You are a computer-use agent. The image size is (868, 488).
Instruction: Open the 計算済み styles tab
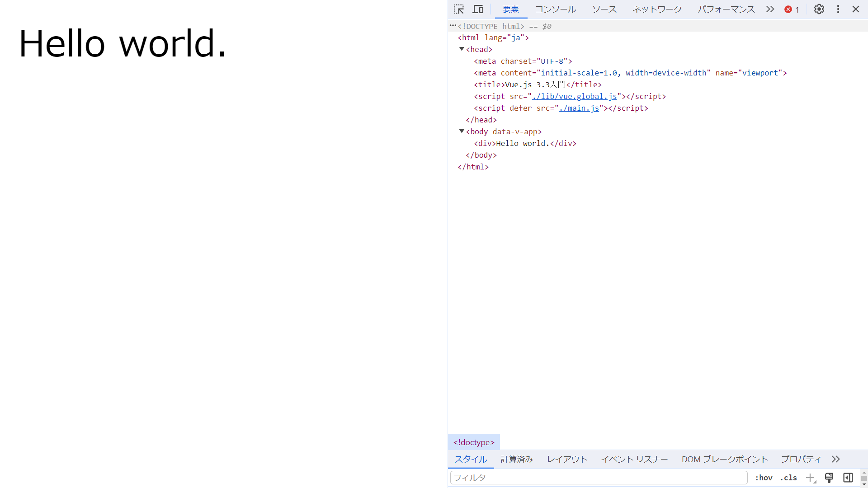click(517, 459)
